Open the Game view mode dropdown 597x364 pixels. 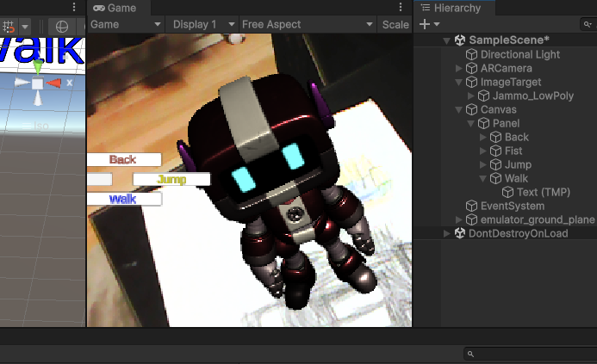coord(126,25)
